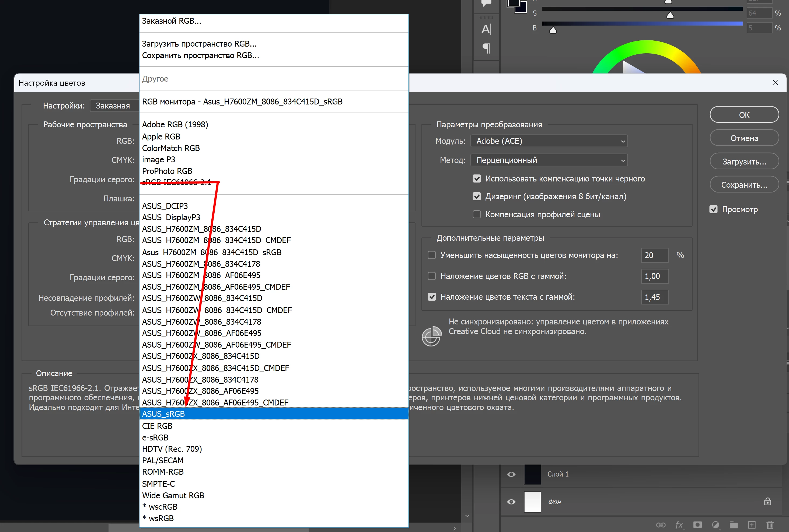Open the Настройки Заказная dropdown
The height and width of the screenshot is (532, 789).
115,106
